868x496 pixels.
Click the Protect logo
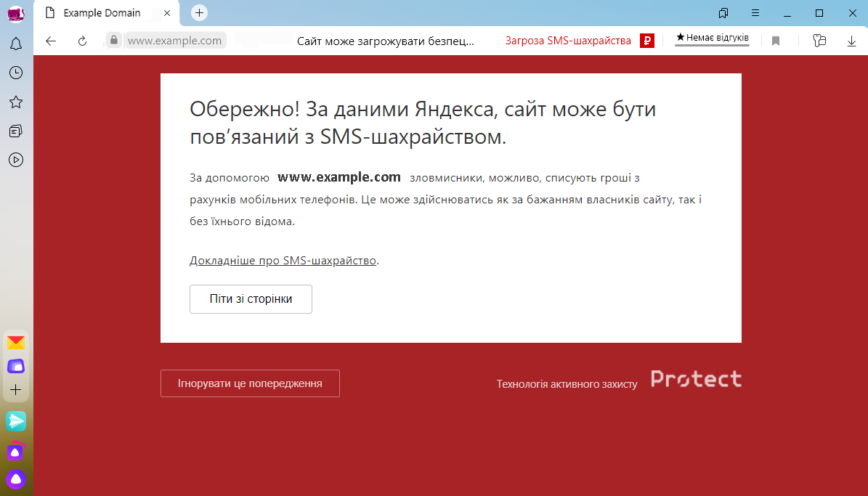pos(697,378)
